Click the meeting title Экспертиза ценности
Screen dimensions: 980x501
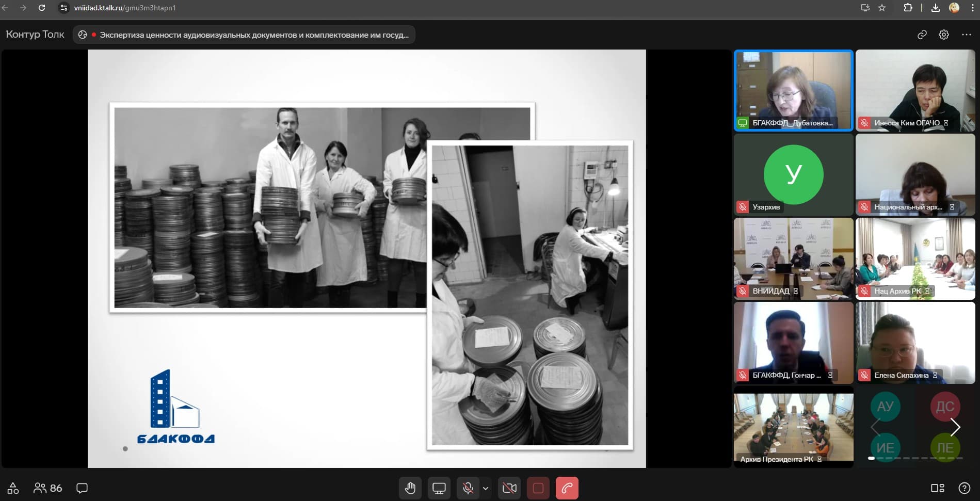click(254, 35)
